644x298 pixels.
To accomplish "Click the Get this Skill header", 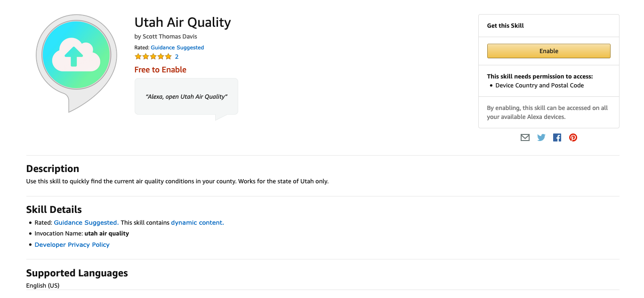I will 506,26.
